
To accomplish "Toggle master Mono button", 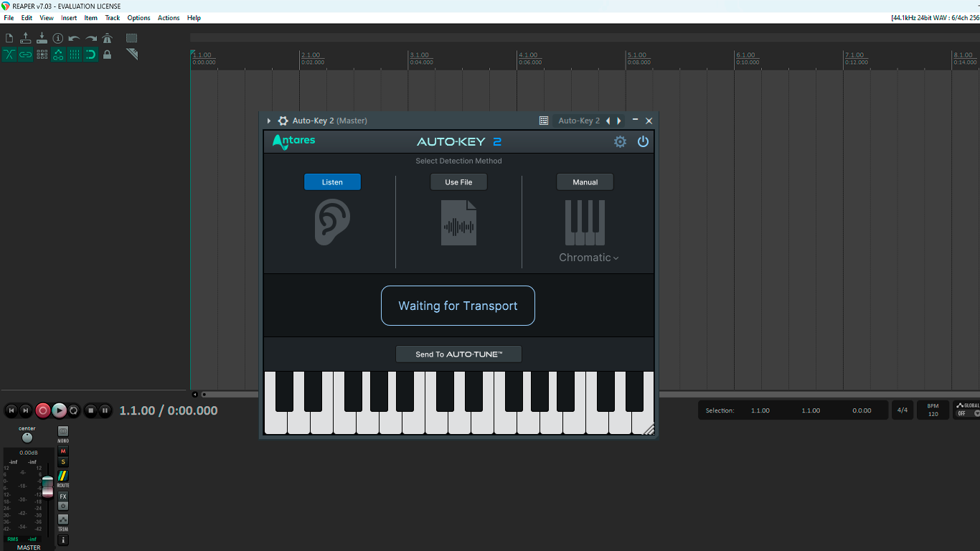I will pyautogui.click(x=63, y=431).
